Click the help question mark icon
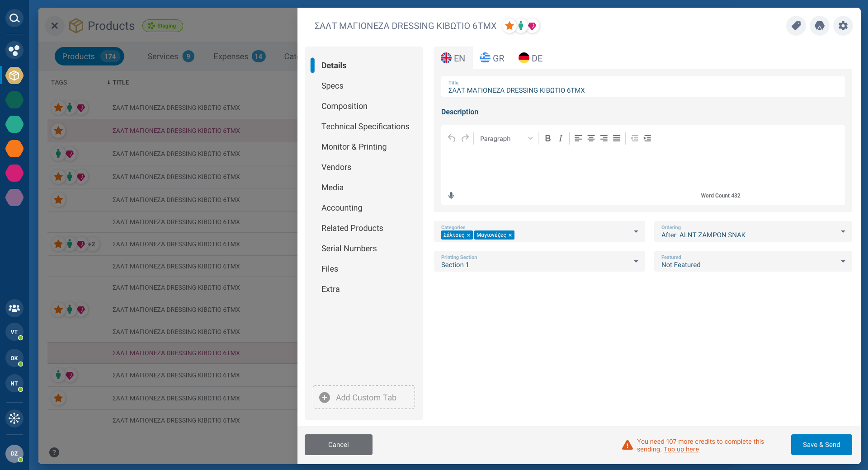 pos(54,452)
